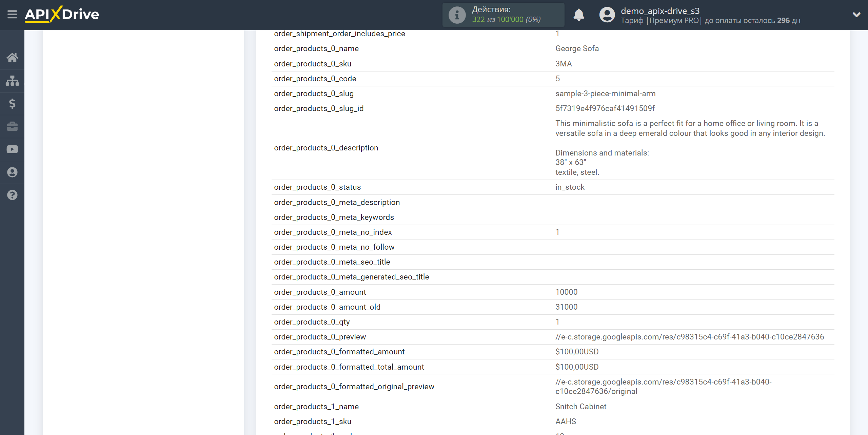Click the Snitch Cabinet value

tap(580, 407)
